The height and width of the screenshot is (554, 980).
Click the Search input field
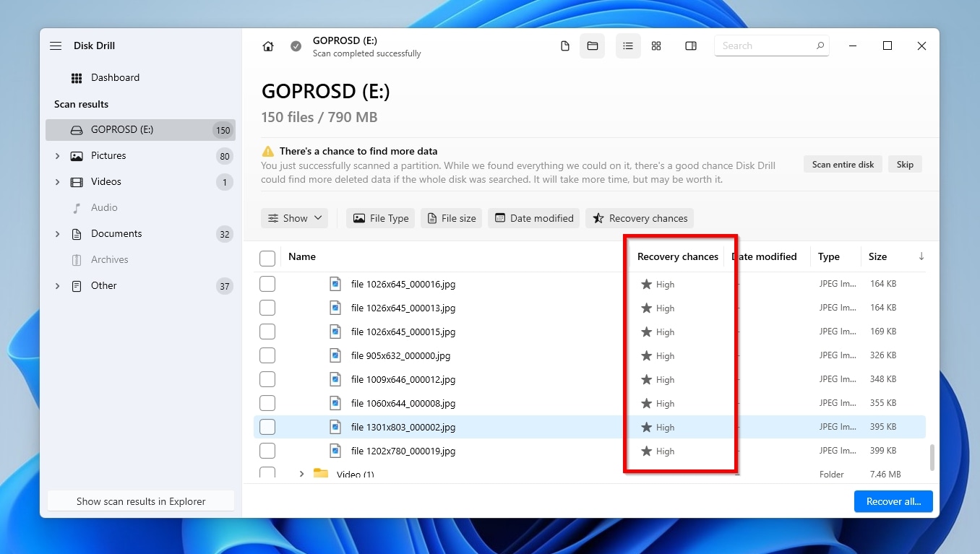point(765,46)
